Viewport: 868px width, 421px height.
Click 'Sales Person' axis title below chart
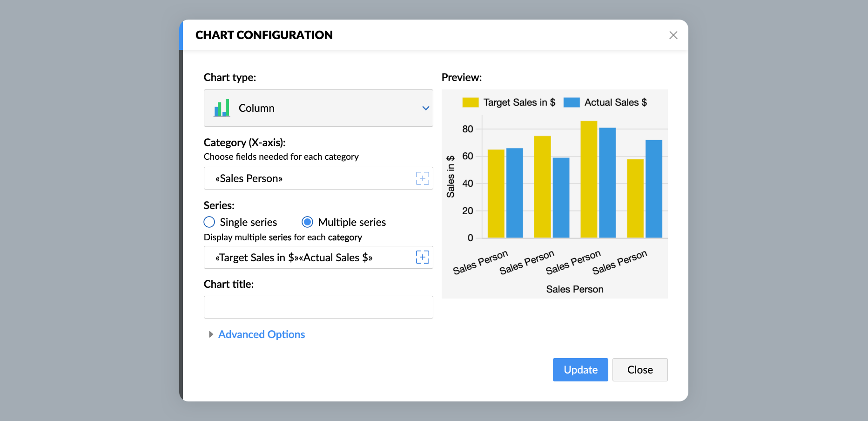(x=575, y=289)
